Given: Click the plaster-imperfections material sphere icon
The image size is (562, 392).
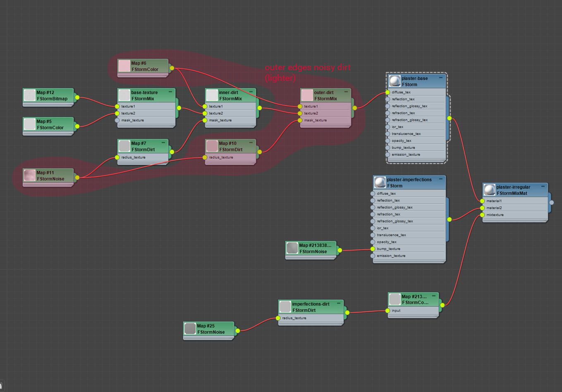Looking at the screenshot, I should (380, 182).
